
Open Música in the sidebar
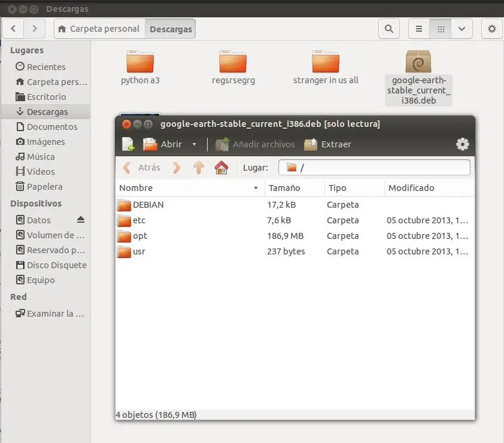46,157
